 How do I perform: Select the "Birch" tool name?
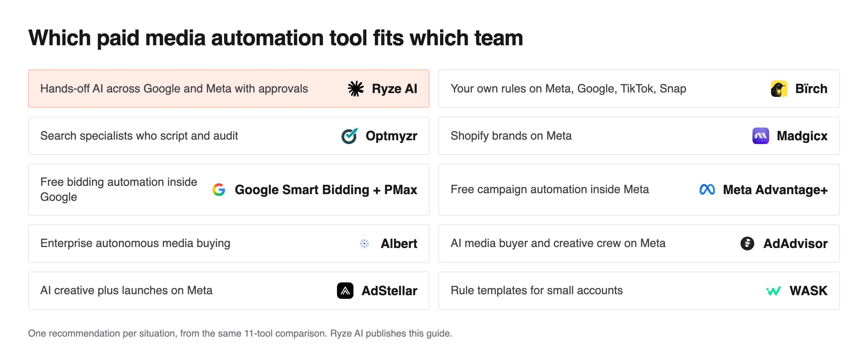pyautogui.click(x=811, y=89)
